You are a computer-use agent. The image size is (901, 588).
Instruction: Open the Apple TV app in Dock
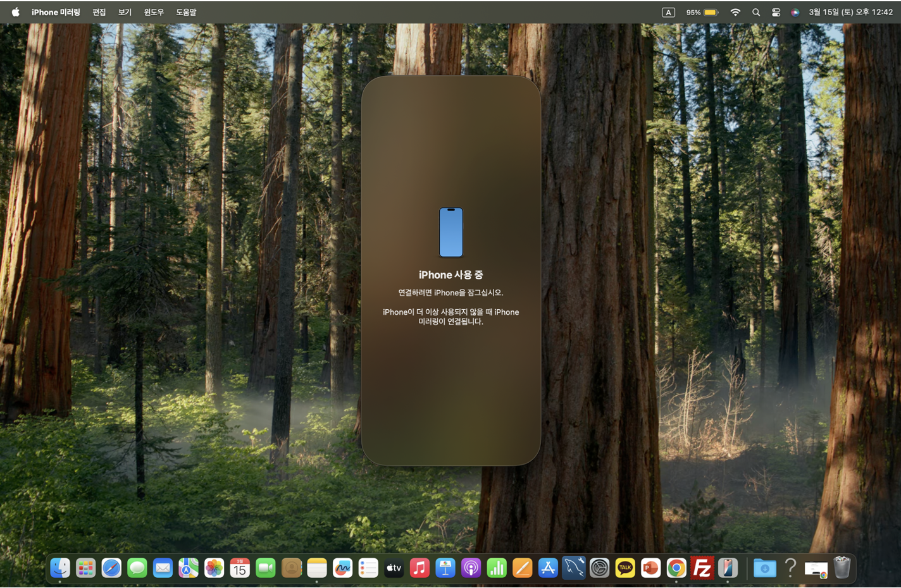click(394, 568)
